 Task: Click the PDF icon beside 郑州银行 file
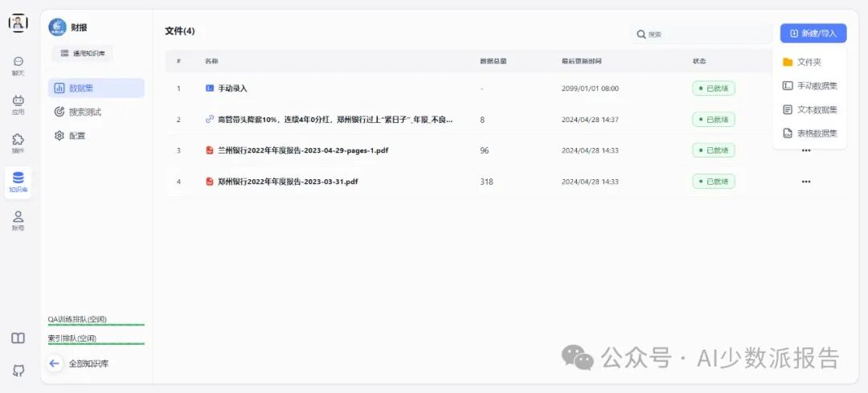[x=209, y=181]
